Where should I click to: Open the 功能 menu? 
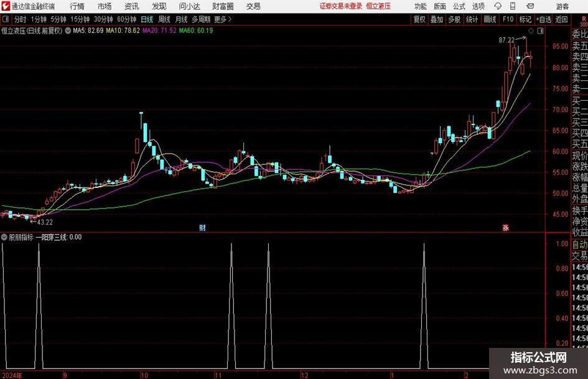click(x=421, y=6)
